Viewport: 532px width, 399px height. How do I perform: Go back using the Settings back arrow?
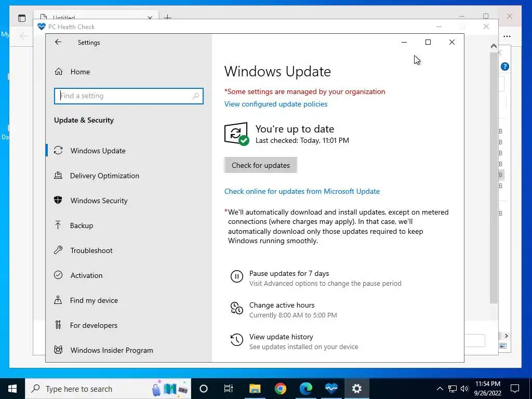tap(58, 42)
